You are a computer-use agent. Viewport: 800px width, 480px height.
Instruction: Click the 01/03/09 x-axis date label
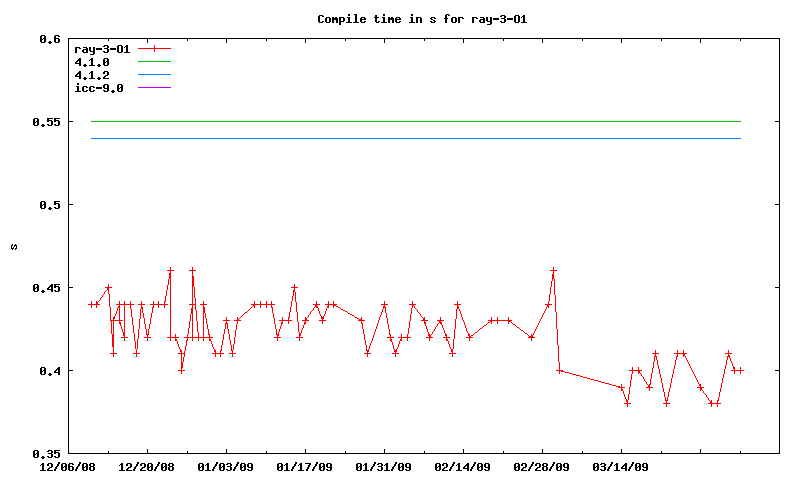point(226,466)
